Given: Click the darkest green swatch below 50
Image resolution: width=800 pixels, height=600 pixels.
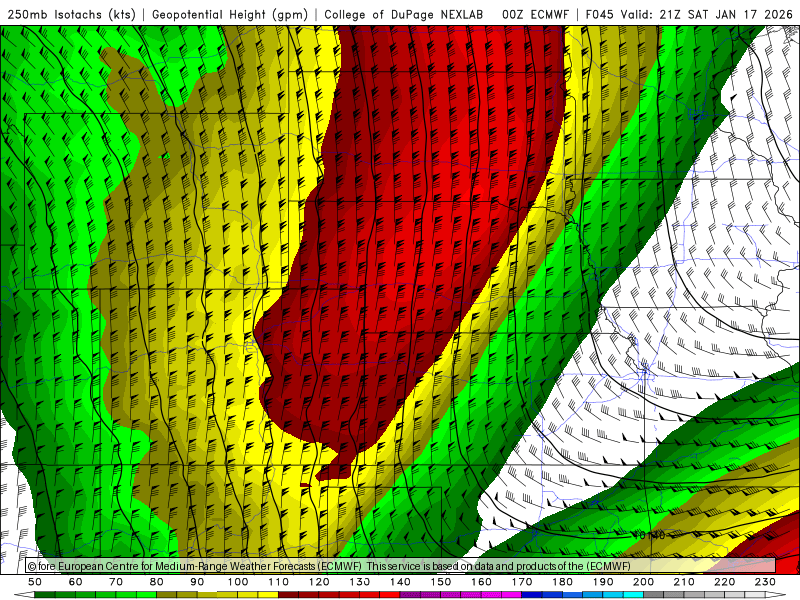Looking at the screenshot, I should 45,595.
